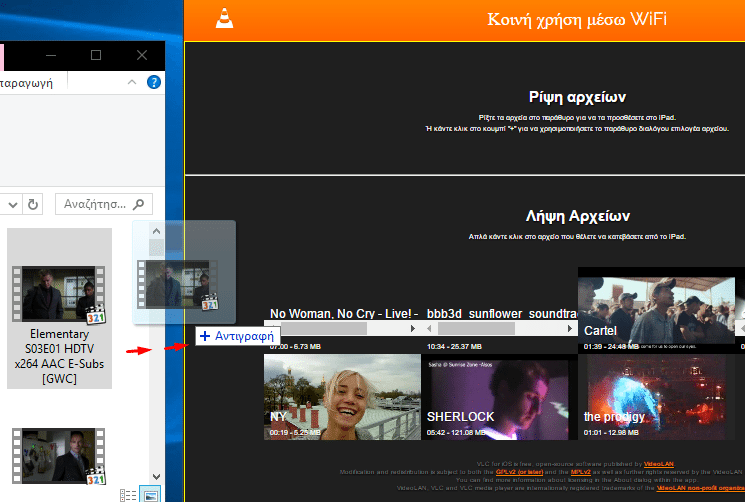
Task: Download the SHERLOCK video thumbnail
Action: [x=499, y=397]
